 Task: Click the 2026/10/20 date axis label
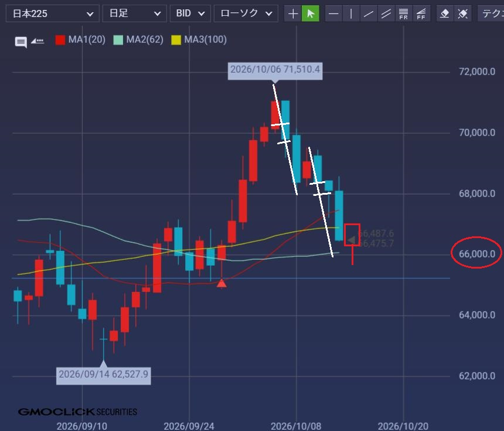click(403, 426)
